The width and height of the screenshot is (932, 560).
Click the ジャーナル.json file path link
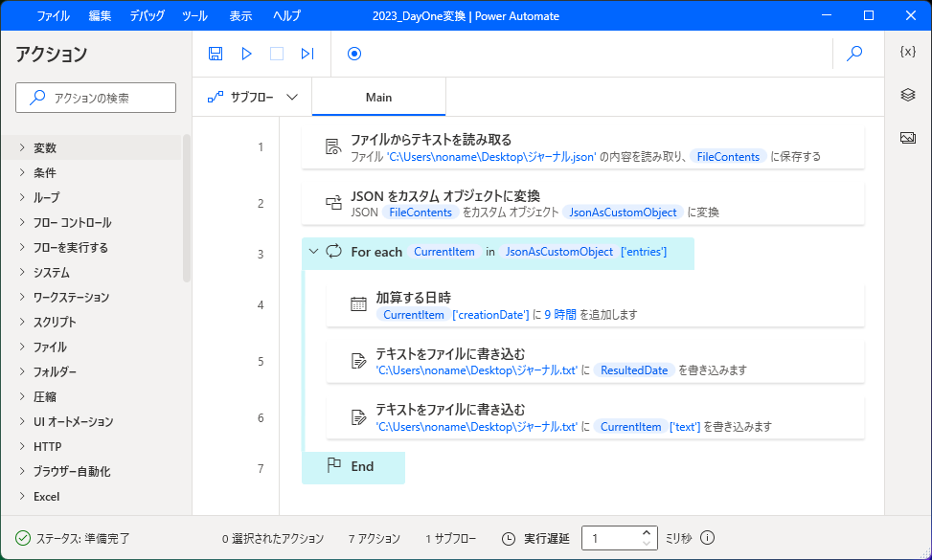pos(491,157)
